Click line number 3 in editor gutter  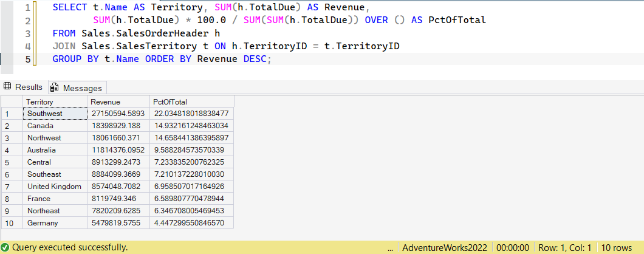[x=27, y=33]
